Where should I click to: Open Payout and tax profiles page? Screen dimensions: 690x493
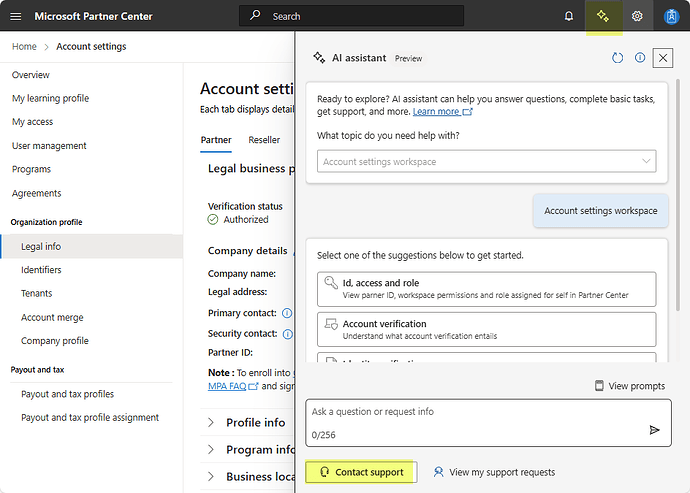[x=68, y=394]
